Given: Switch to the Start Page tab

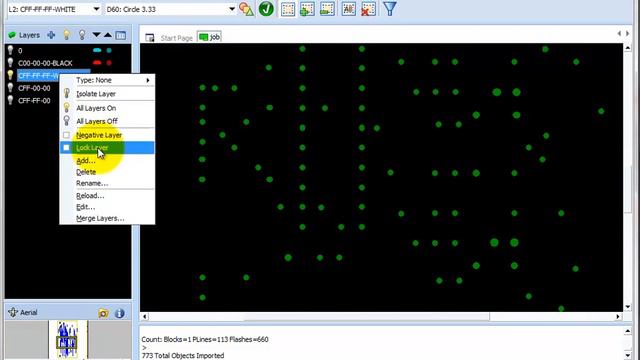Looking at the screenshot, I should 176,38.
